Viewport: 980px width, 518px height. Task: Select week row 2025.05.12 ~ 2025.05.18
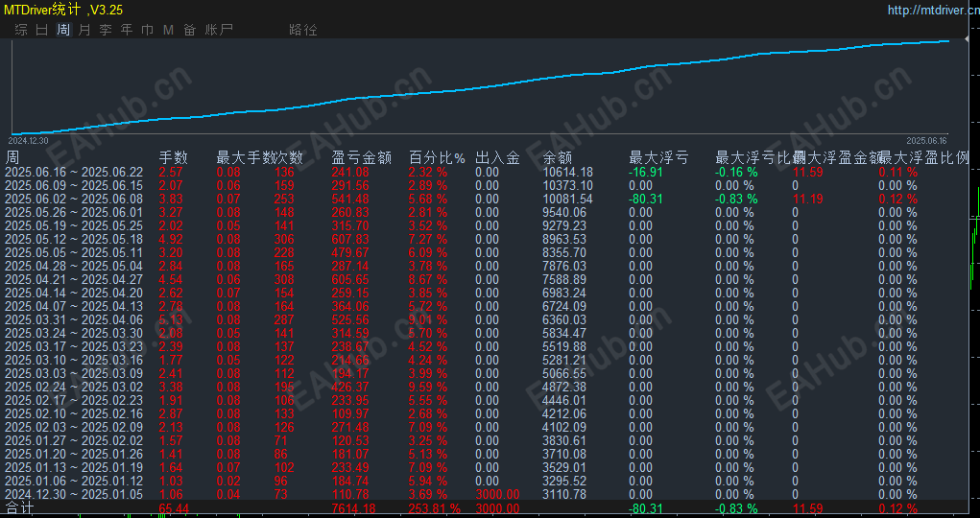point(74,239)
